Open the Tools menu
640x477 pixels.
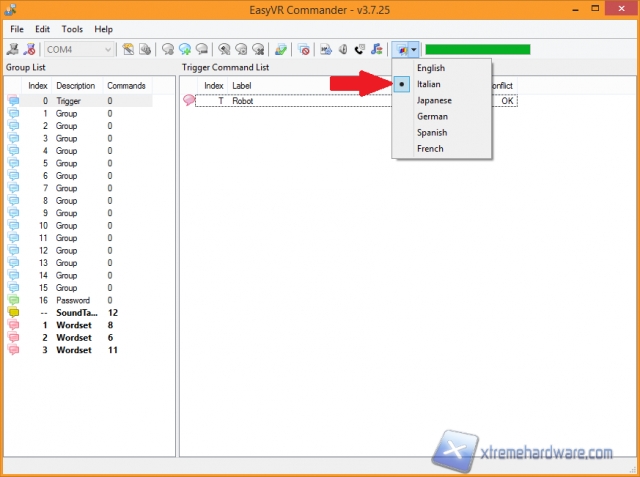coord(72,29)
